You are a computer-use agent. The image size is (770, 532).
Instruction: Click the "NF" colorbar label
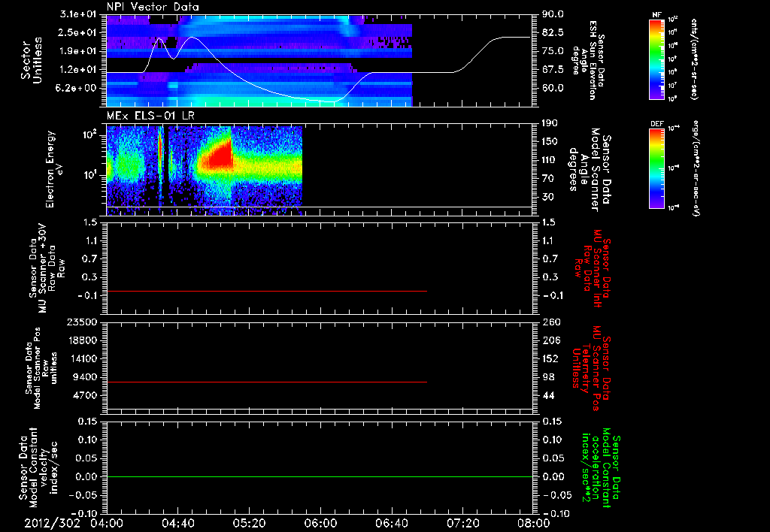click(657, 15)
